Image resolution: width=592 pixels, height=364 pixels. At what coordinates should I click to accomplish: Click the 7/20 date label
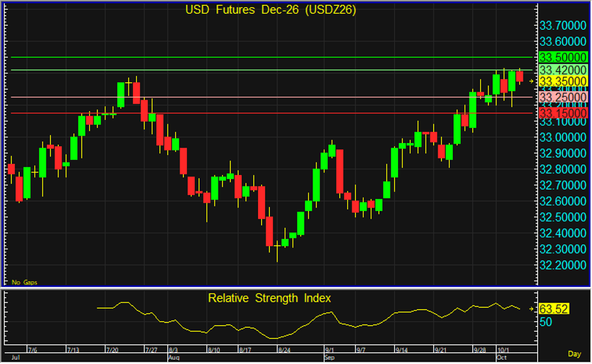[x=112, y=350]
